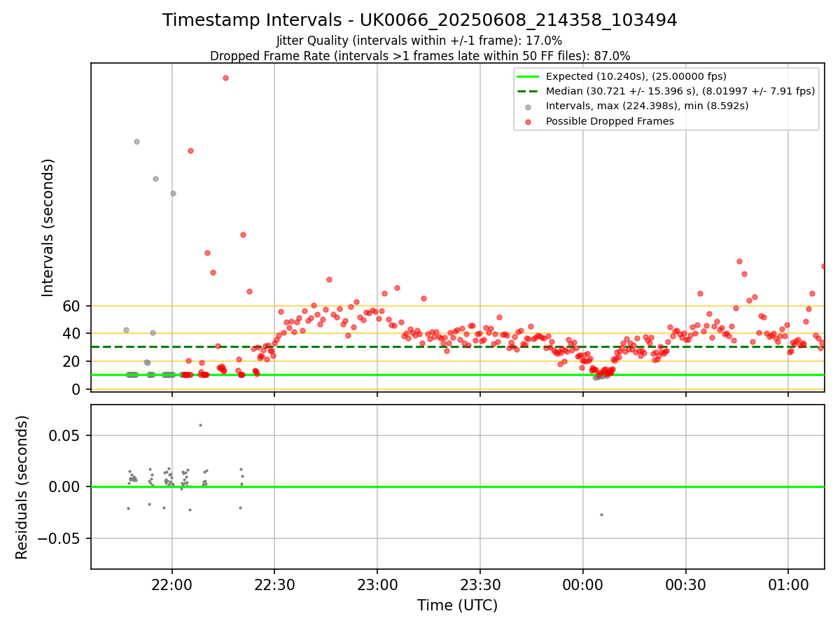The width and height of the screenshot is (840, 630).
Task: Click the residuals tick label "−0.05"
Action: 59,538
